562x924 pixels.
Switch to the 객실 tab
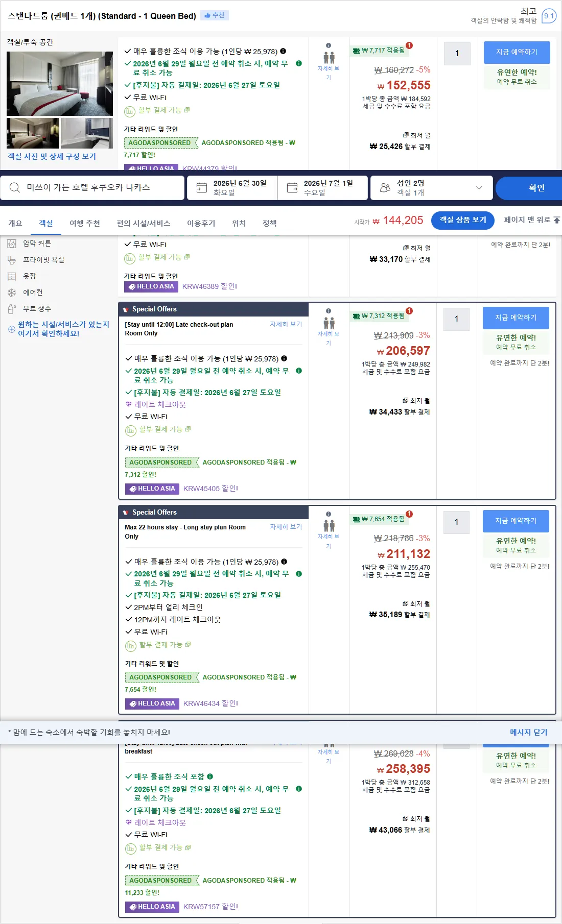46,223
